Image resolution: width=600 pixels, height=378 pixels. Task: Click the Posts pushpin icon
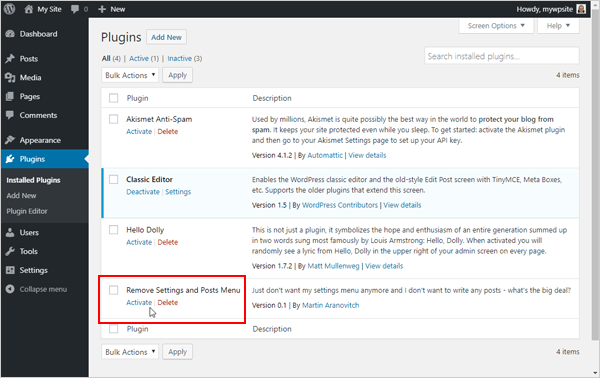click(x=10, y=59)
